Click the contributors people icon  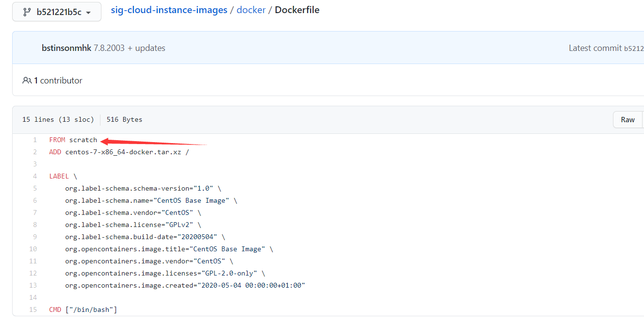coord(27,81)
